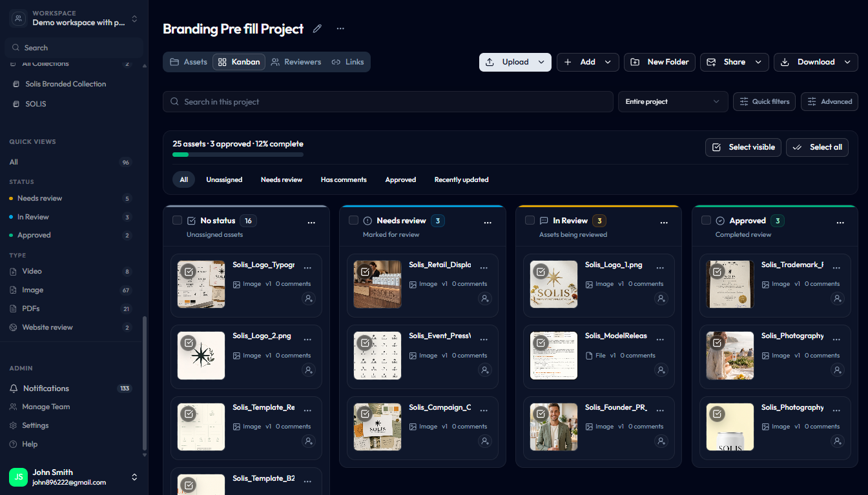868x495 pixels.
Task: Select the Solis_Logo_2.png thumbnail checkbox
Action: click(x=189, y=343)
